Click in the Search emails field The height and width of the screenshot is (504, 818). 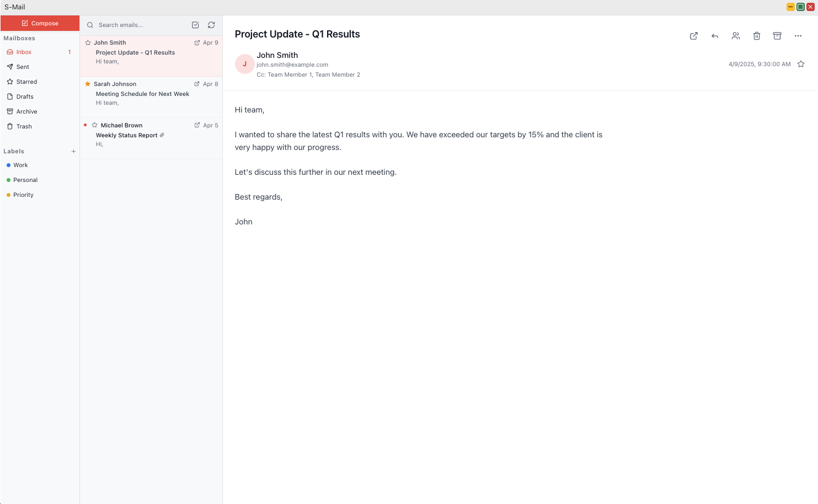tap(141, 25)
